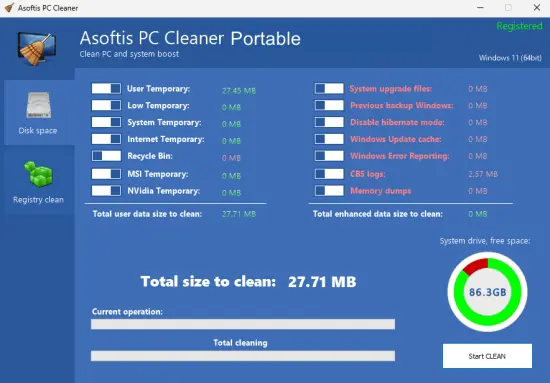Click the green Registered status link
This screenshot has height=383, width=550.
519,26
